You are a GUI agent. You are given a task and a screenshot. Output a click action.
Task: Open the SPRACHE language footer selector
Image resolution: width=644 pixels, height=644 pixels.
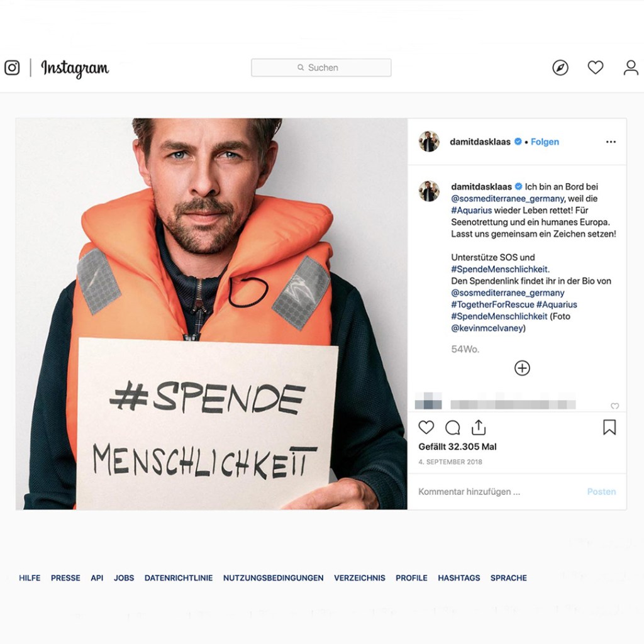[x=508, y=578]
